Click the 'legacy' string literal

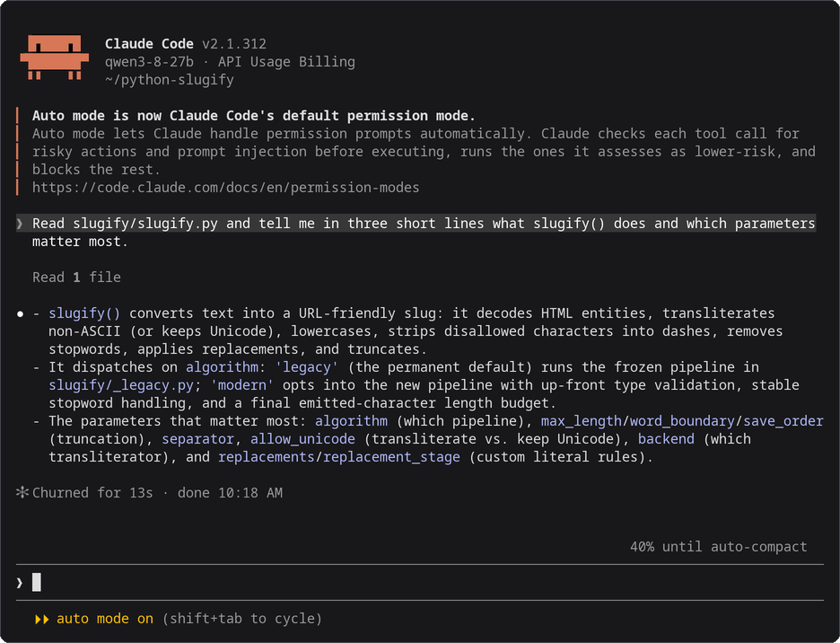(x=307, y=367)
